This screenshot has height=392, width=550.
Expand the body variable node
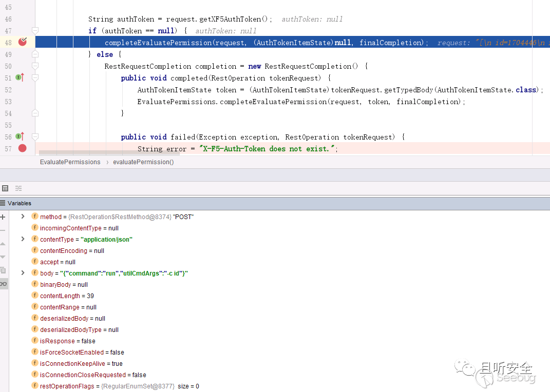(x=23, y=273)
